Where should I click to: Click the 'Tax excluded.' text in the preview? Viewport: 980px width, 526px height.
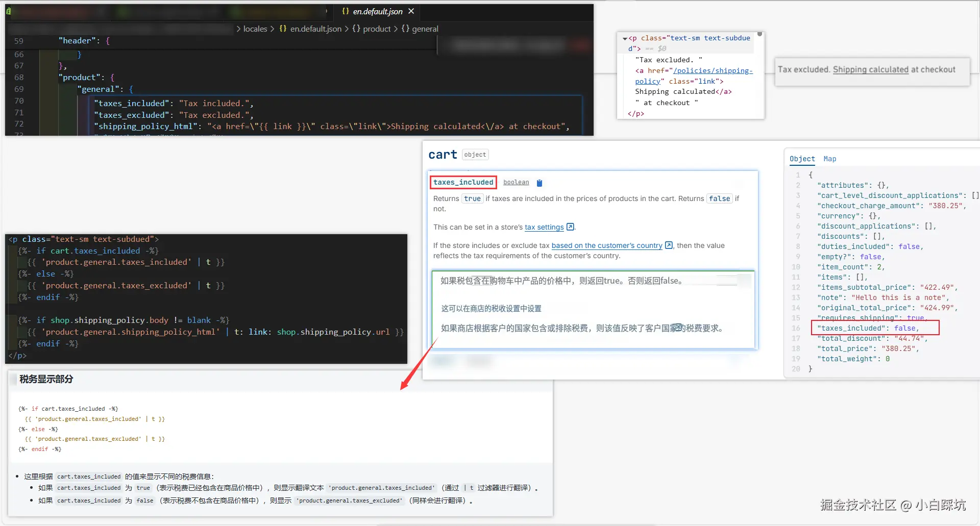point(804,69)
